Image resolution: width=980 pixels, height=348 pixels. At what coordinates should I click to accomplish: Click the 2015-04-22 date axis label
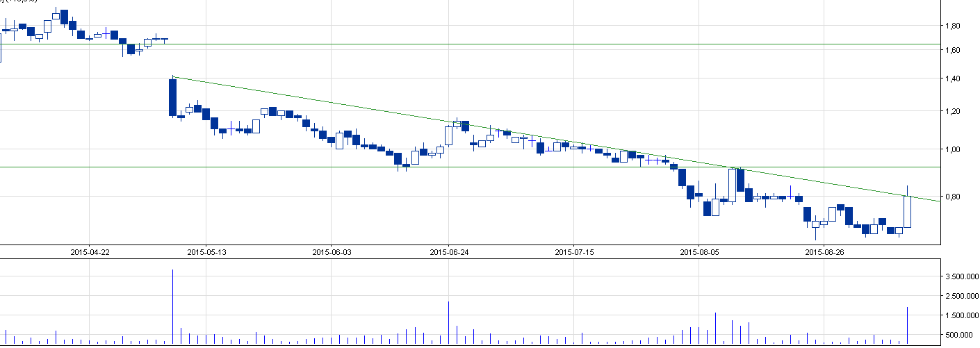(x=90, y=252)
